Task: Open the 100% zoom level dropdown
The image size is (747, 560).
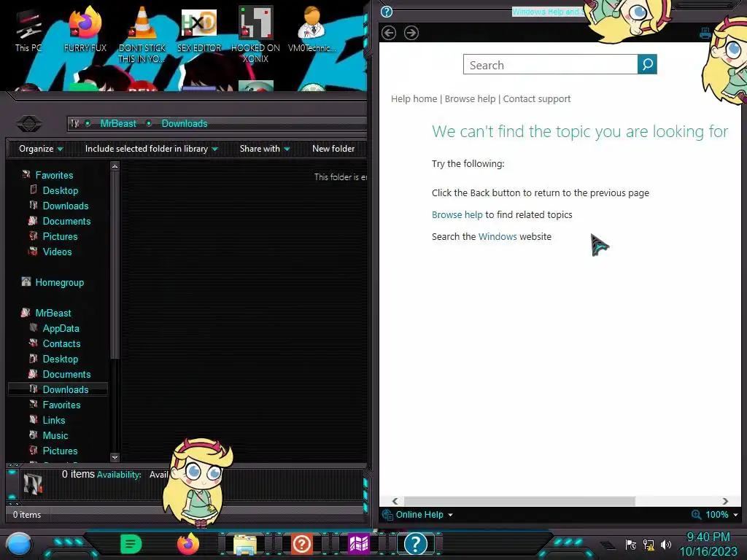Action: click(721, 515)
